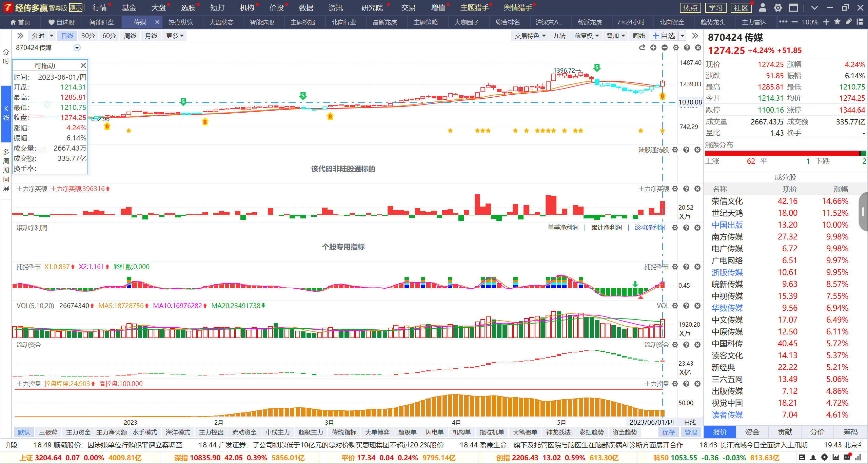Open help for 流动资金 panel
Image resolution: width=868 pixels, height=464 pixels.
686,345
